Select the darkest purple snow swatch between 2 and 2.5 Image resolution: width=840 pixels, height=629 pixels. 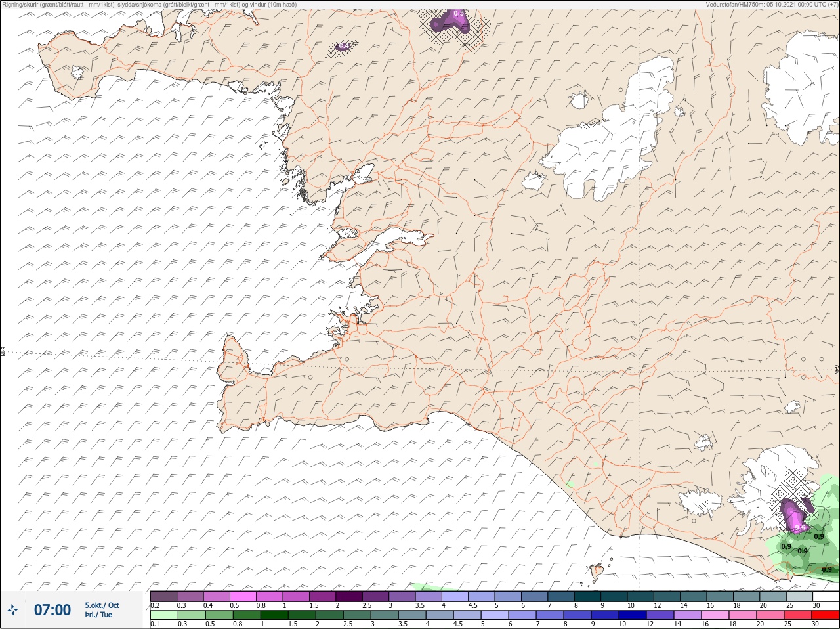click(x=349, y=596)
